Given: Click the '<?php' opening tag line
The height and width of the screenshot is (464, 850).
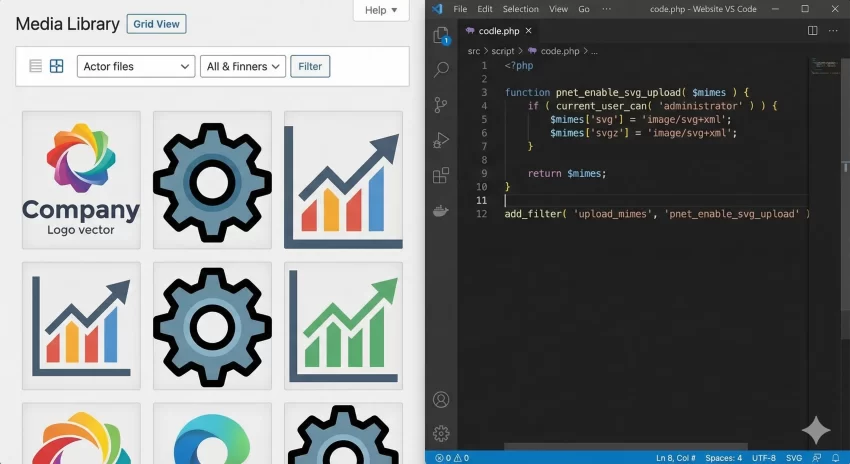Looking at the screenshot, I should (519, 66).
